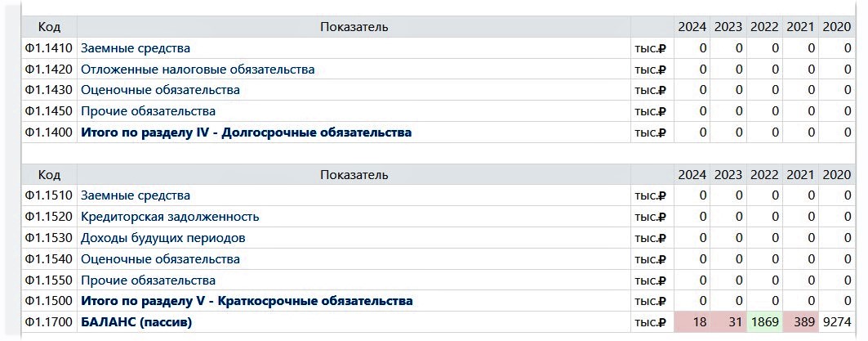
Task: Select the code cell Ф1.1700
Action: point(49,322)
